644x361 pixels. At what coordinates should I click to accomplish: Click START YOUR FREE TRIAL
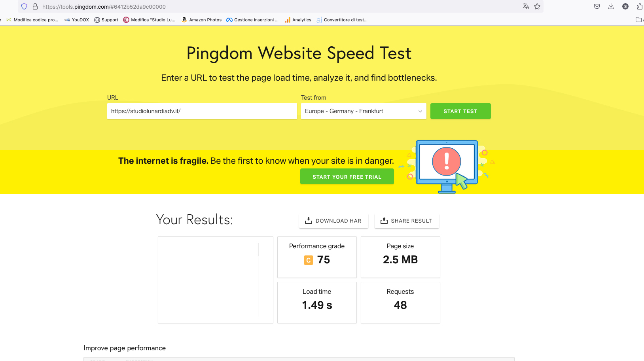(347, 176)
